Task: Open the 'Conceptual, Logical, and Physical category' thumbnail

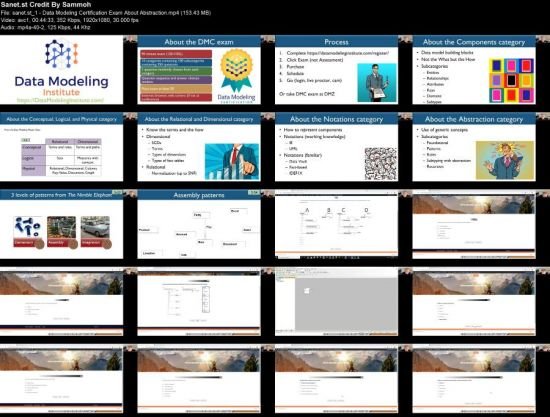Action: (x=61, y=147)
